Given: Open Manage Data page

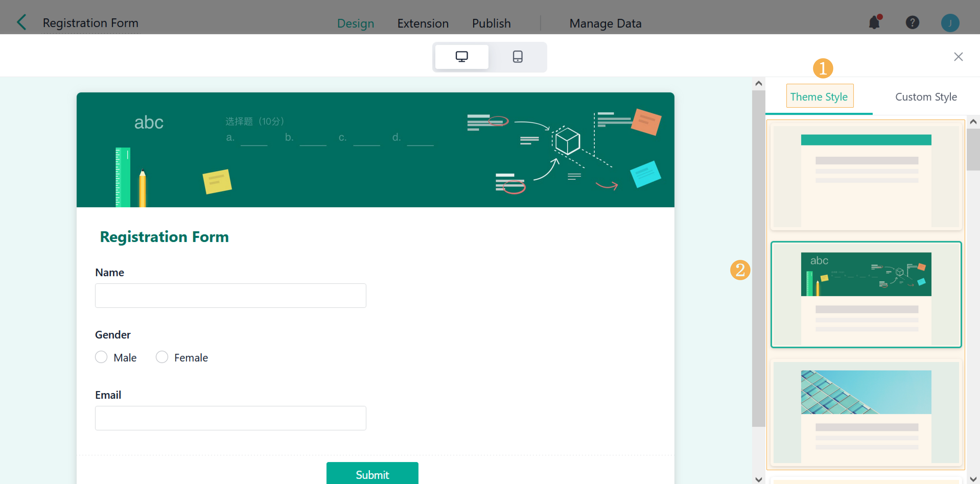Looking at the screenshot, I should tap(605, 23).
